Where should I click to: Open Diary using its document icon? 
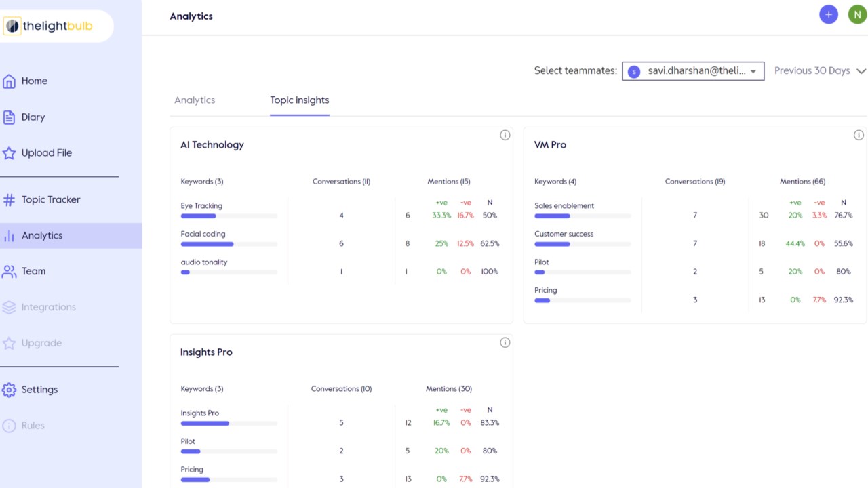coord(9,117)
